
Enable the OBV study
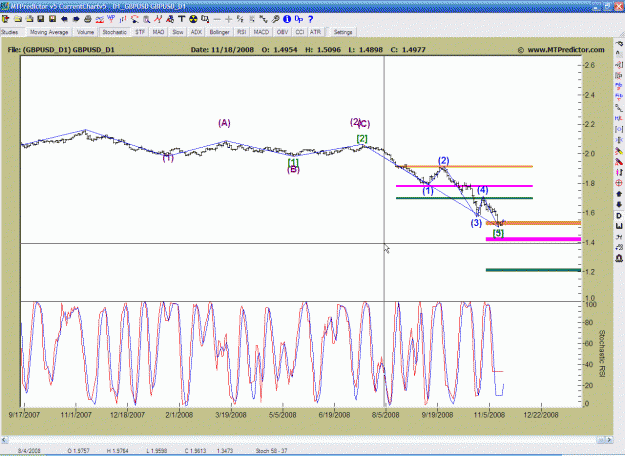(x=282, y=32)
